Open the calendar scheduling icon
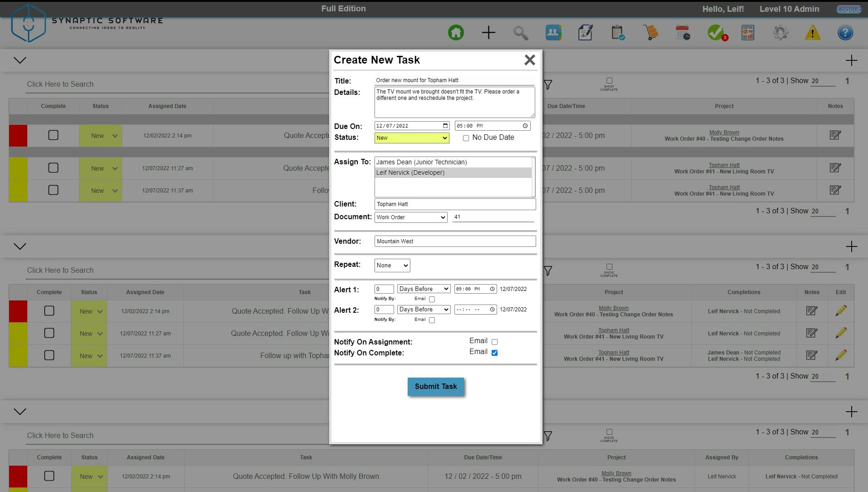The height and width of the screenshot is (492, 868). click(683, 32)
